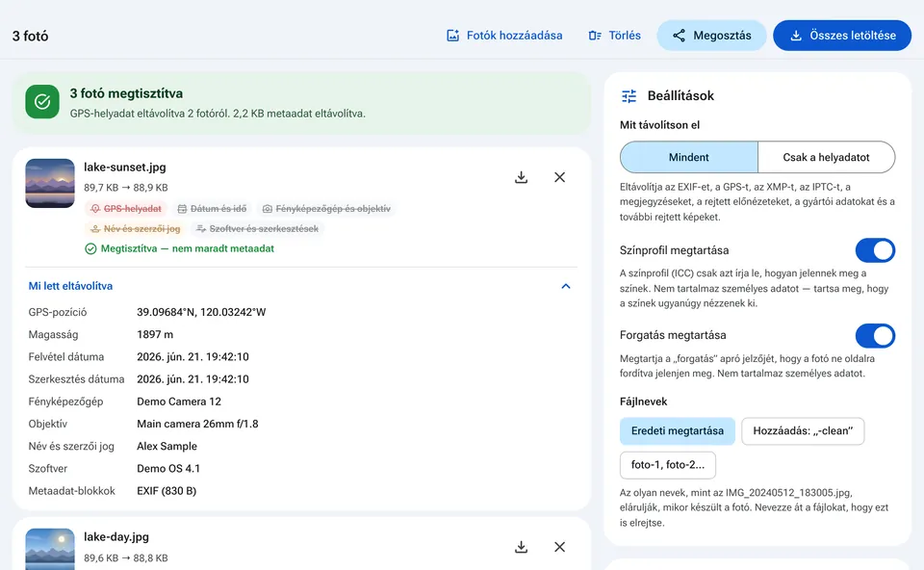Toggle the Színprofil megtartása switch

coord(875,250)
